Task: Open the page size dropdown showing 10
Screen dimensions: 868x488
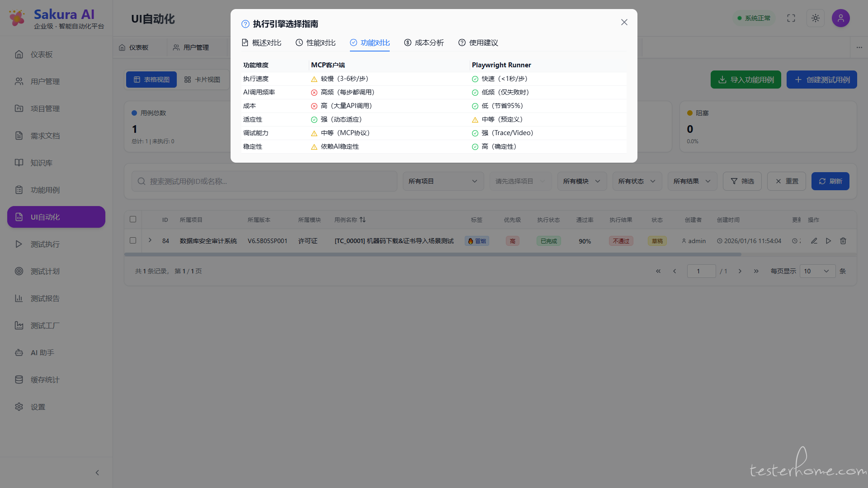Action: coord(817,271)
